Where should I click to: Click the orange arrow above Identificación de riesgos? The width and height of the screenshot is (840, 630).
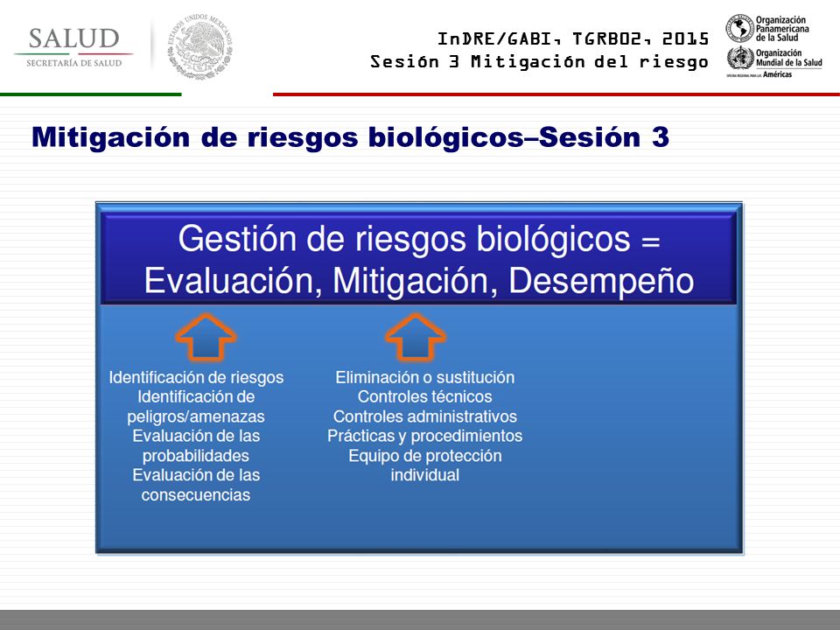coord(206,338)
